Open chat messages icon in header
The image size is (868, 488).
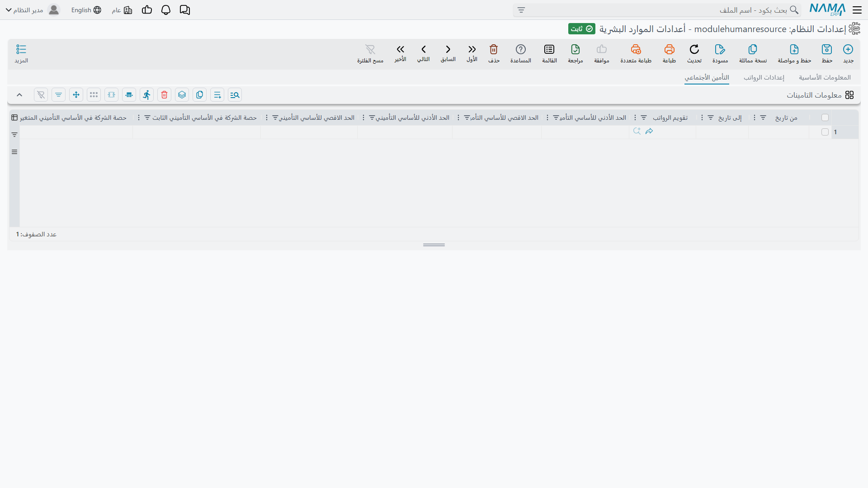(185, 10)
